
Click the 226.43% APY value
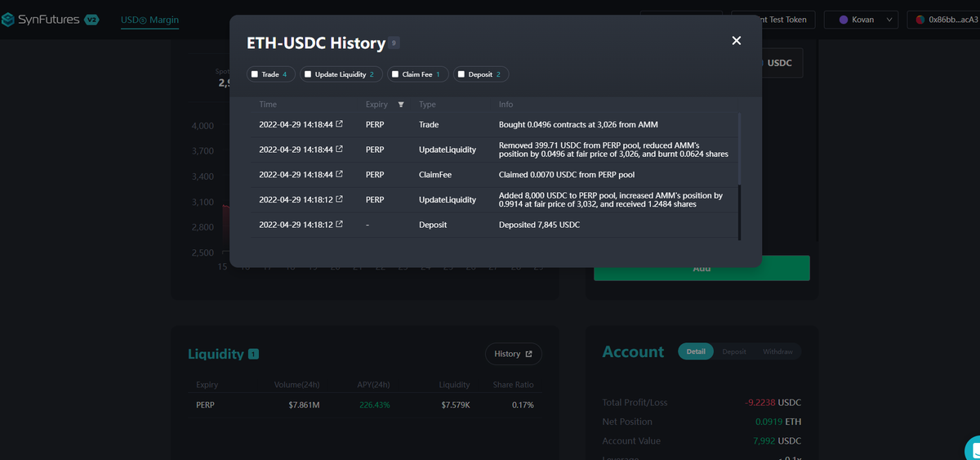[x=374, y=404]
